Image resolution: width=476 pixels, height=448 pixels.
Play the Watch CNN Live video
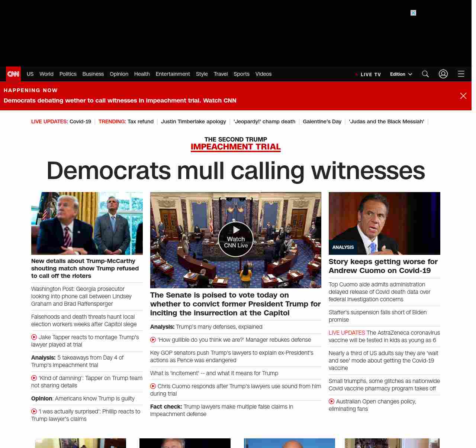point(236,239)
